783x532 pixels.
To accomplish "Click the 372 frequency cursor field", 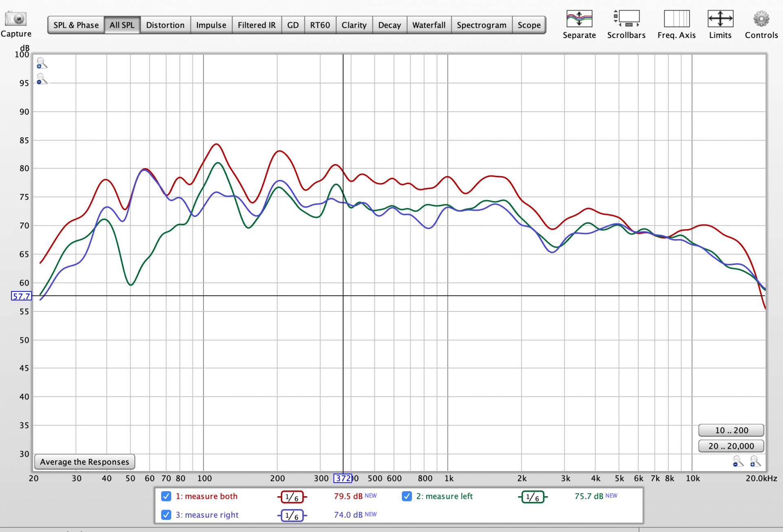I will click(x=343, y=478).
